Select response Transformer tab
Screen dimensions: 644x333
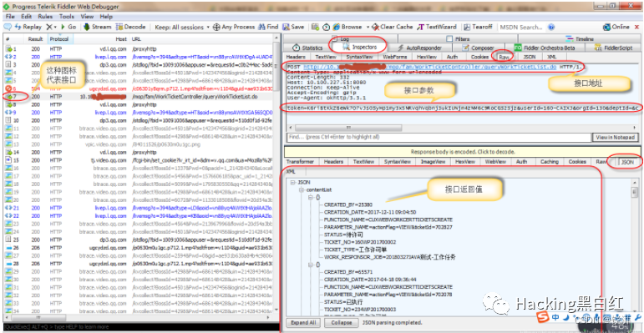(300, 162)
